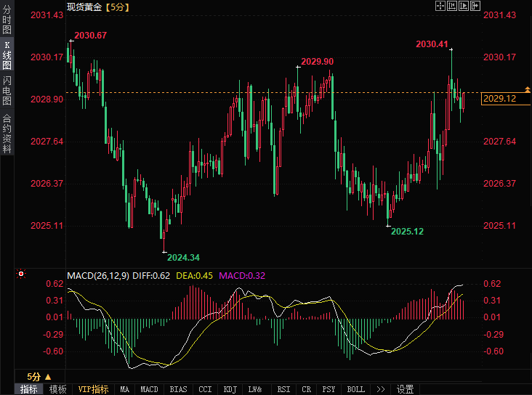
Task: Select the 指标 bottom tab
Action: [29, 389]
